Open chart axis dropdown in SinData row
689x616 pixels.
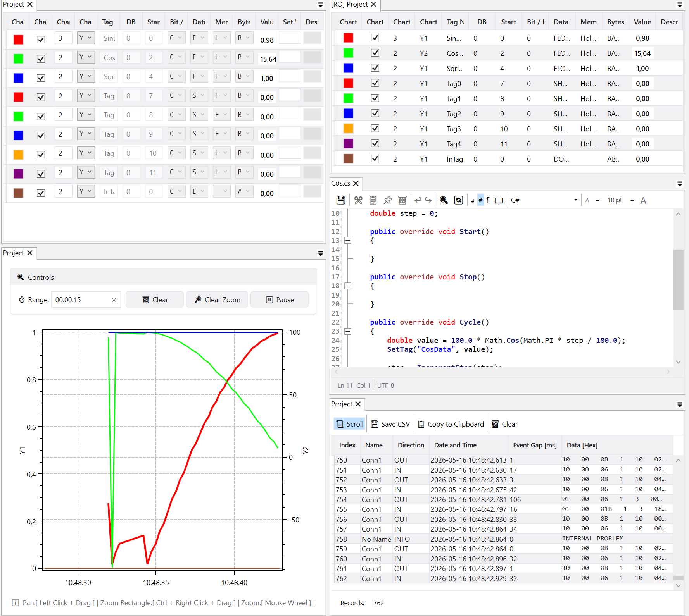pyautogui.click(x=86, y=38)
